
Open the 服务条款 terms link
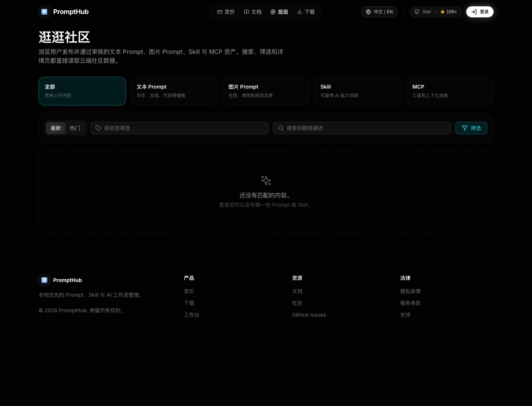point(410,303)
